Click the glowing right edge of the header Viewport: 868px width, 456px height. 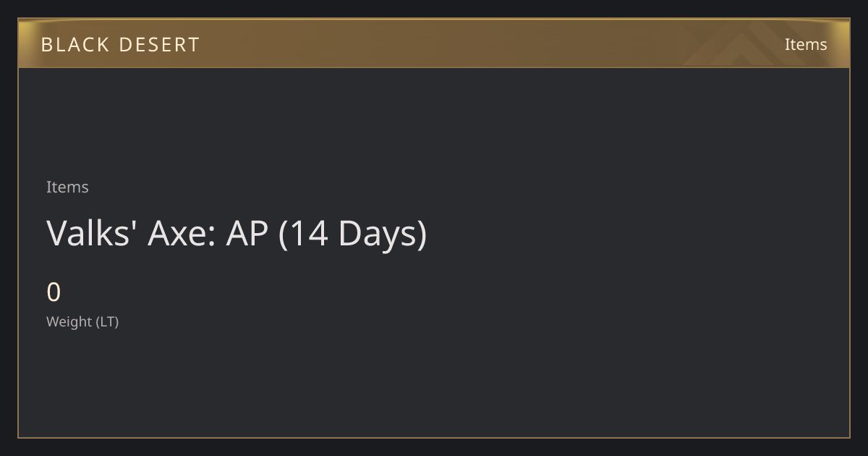tap(842, 43)
